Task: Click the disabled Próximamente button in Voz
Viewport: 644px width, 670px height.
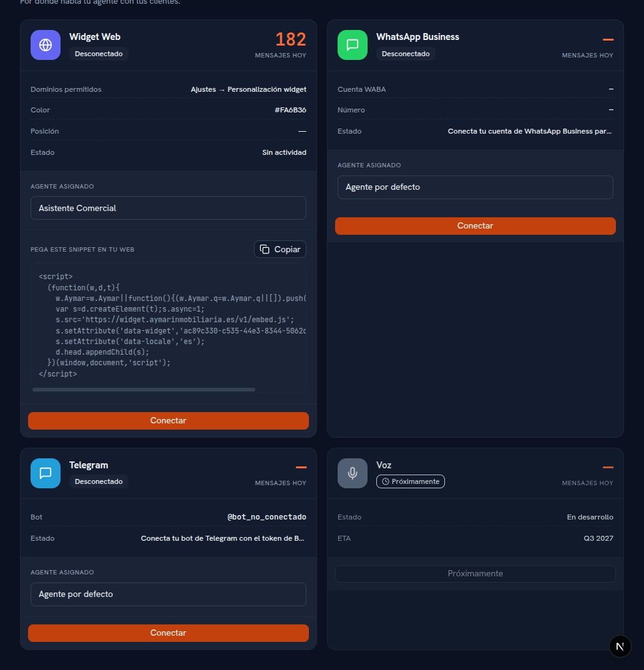Action: tap(476, 573)
